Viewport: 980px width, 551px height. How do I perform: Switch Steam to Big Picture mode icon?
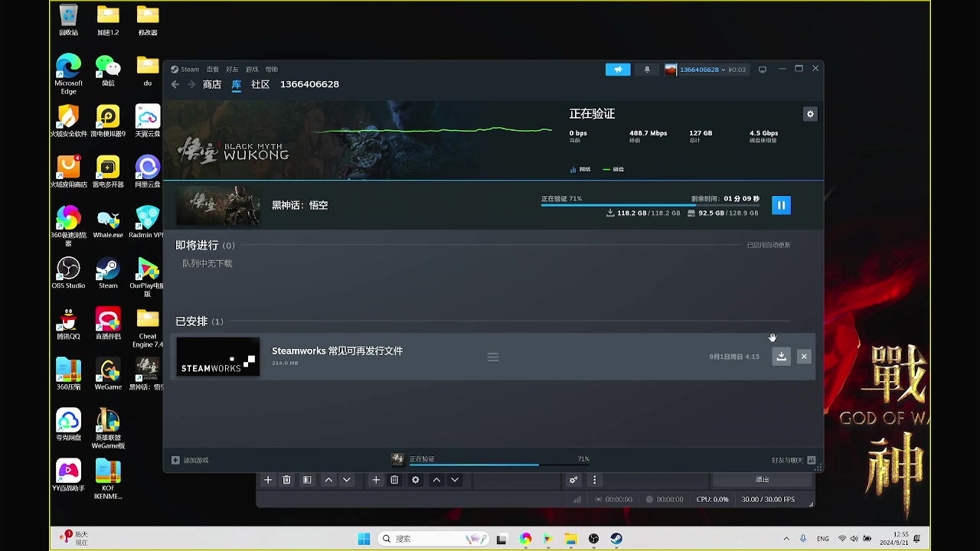pyautogui.click(x=763, y=70)
